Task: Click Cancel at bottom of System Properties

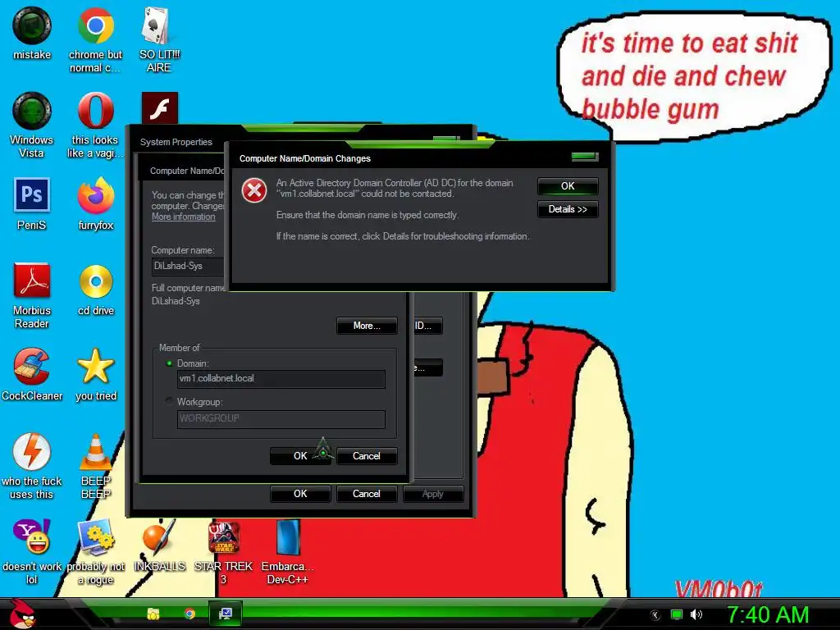Action: click(367, 494)
